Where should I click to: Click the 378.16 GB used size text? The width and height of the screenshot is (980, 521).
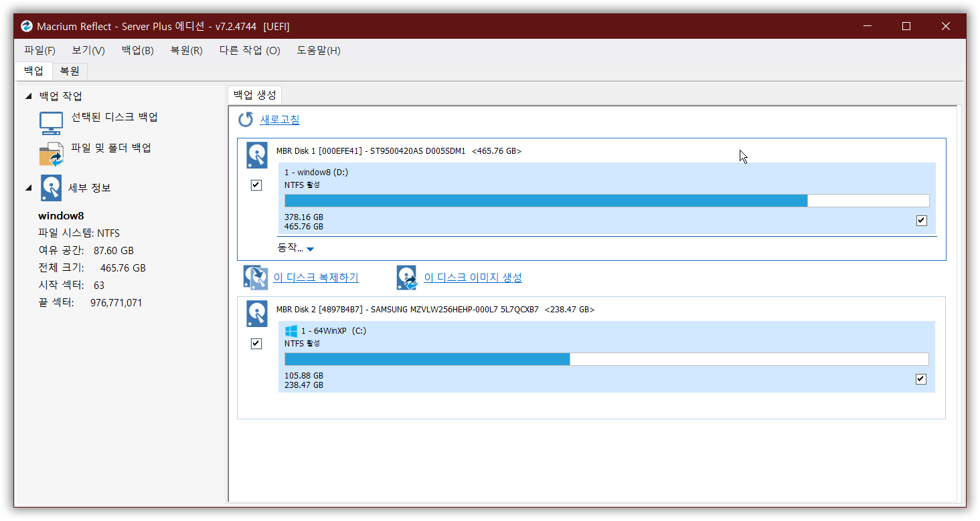[x=304, y=217]
